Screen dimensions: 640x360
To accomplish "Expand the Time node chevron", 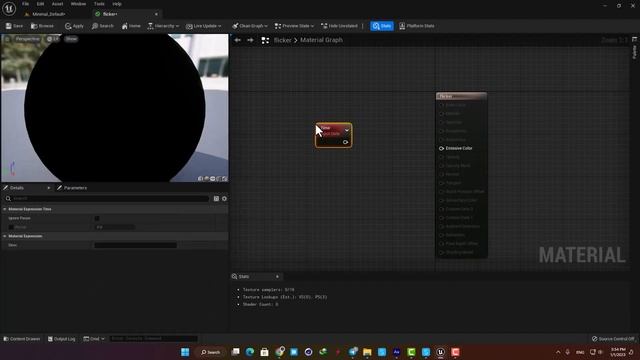I will pos(347,130).
